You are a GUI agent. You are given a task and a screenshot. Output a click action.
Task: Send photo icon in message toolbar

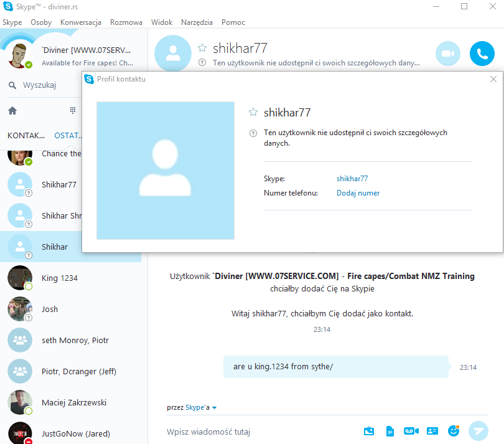[369, 431]
